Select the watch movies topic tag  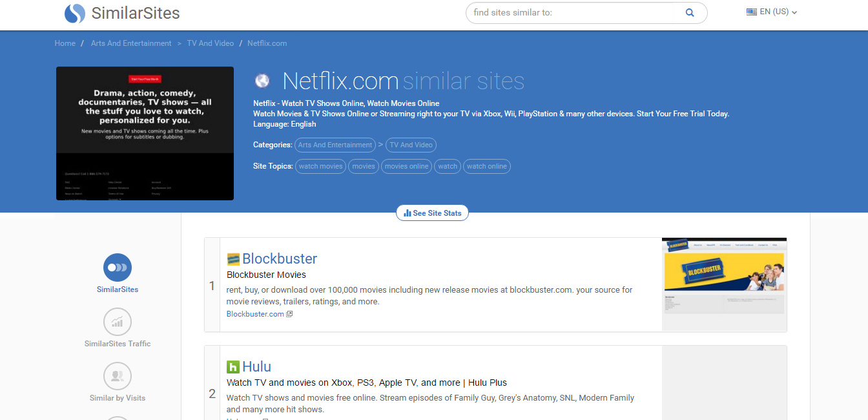click(320, 166)
